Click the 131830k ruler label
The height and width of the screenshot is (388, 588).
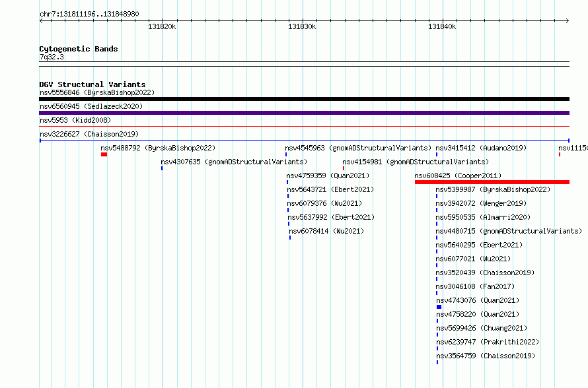(302, 26)
